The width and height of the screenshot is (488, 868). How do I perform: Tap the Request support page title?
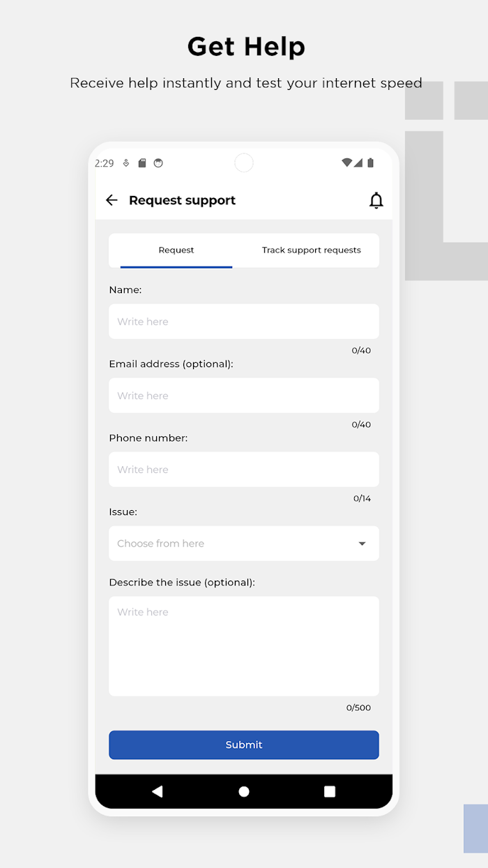(182, 200)
